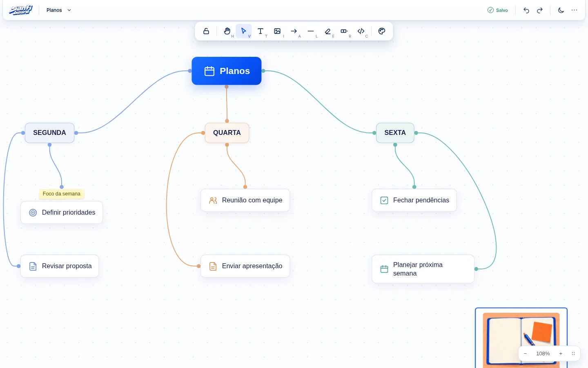The image size is (588, 368).
Task: Click the notebook image thumbnail
Action: [x=521, y=338]
